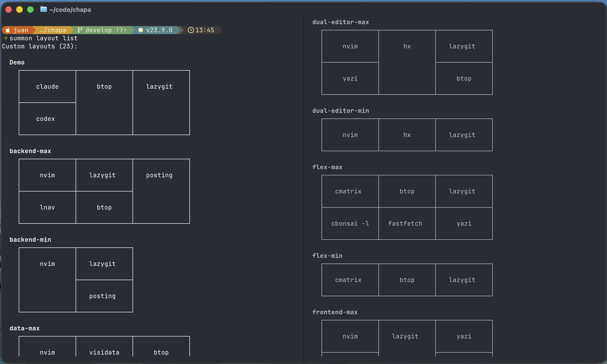
Task: Click the visidata pane in data-max
Action: coord(104,351)
